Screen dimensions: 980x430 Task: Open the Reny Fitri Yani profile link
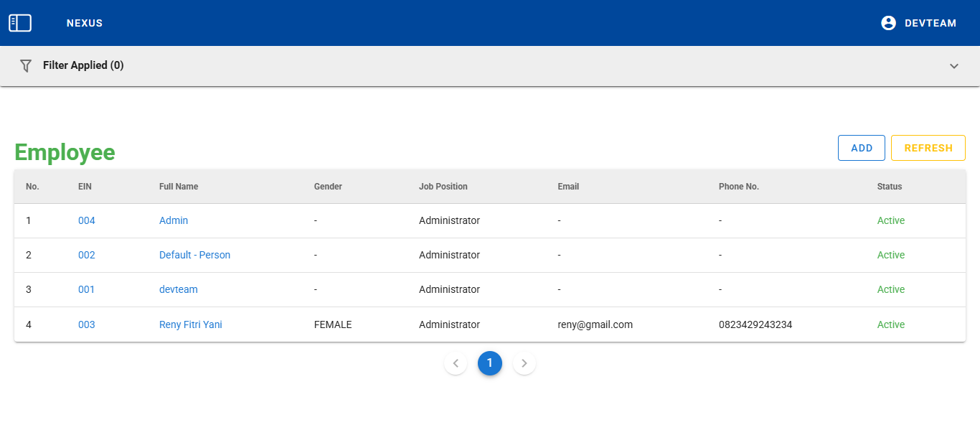point(190,324)
